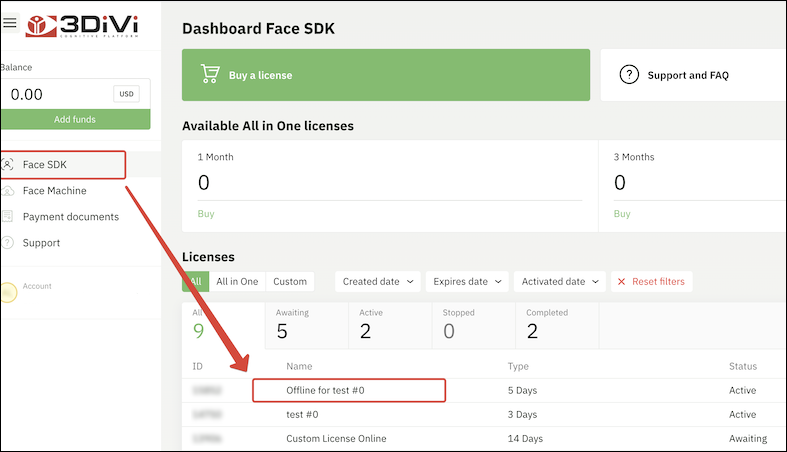The image size is (787, 452).
Task: Click Reset filters
Action: (x=651, y=281)
